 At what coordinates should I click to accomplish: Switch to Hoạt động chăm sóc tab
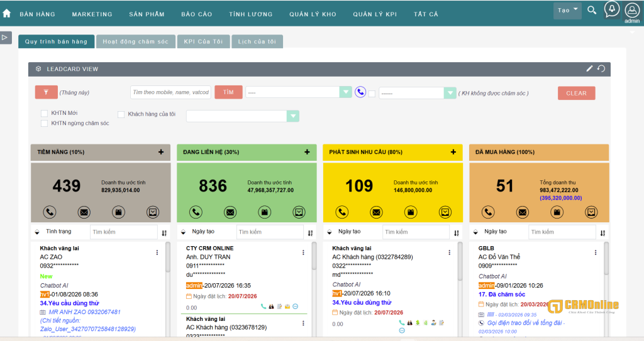136,41
